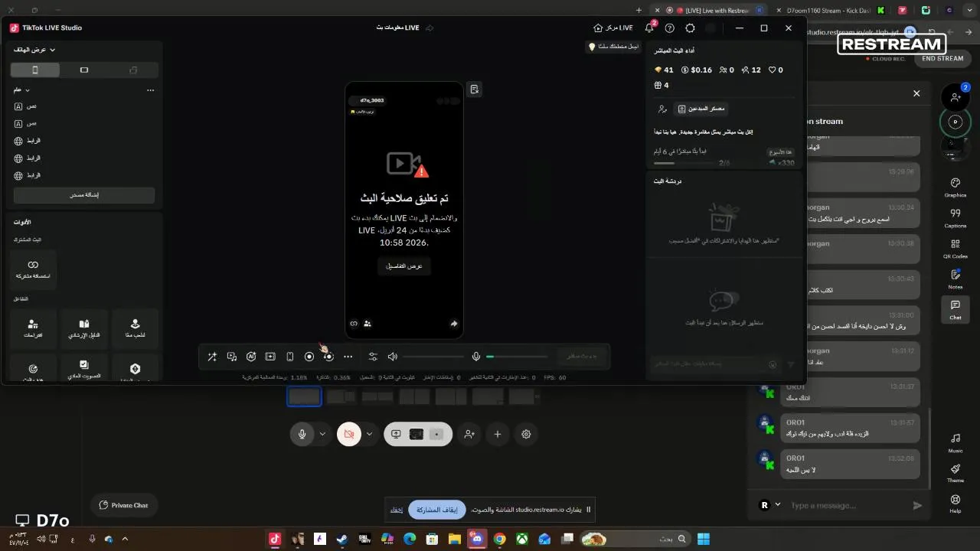Open Restream studio settings gear
Screen dimensions: 980x551
click(526, 434)
